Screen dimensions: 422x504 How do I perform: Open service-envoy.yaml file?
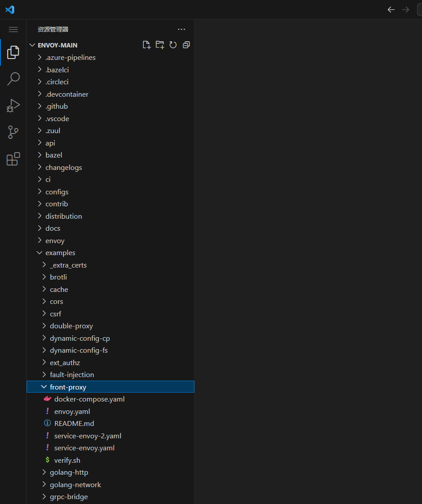click(x=110, y=448)
